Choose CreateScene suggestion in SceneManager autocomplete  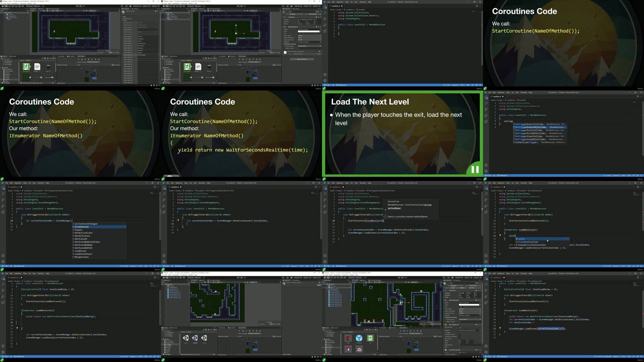[99, 227]
